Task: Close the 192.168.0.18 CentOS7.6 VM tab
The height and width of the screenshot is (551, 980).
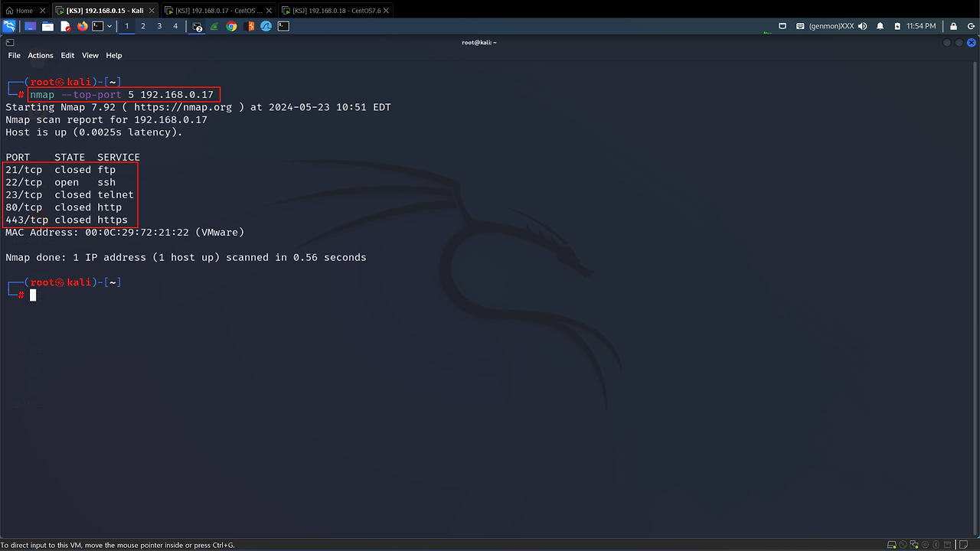Action: point(387,11)
